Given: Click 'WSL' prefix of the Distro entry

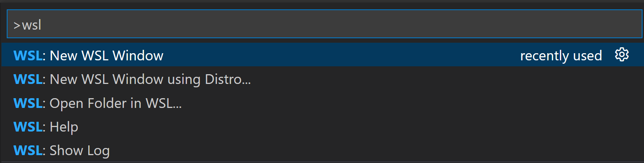Looking at the screenshot, I should (28, 79).
